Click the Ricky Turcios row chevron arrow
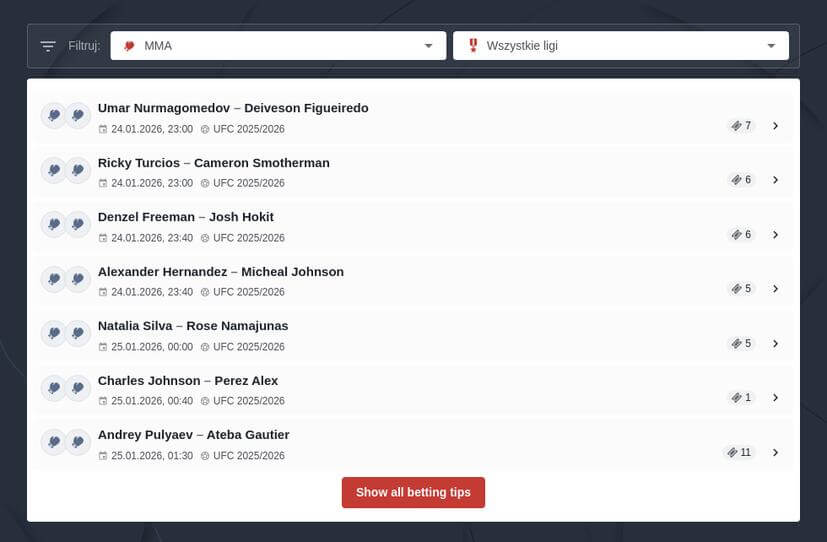The height and width of the screenshot is (542, 827). [775, 180]
